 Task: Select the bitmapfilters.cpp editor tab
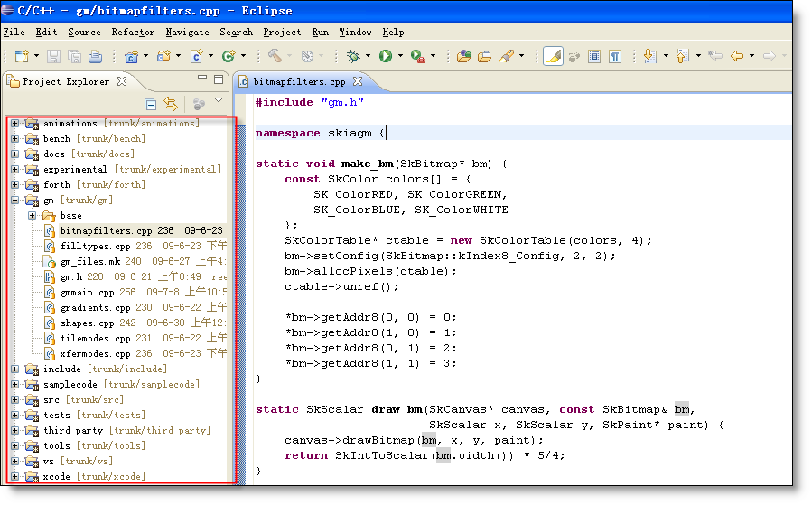pyautogui.click(x=299, y=81)
